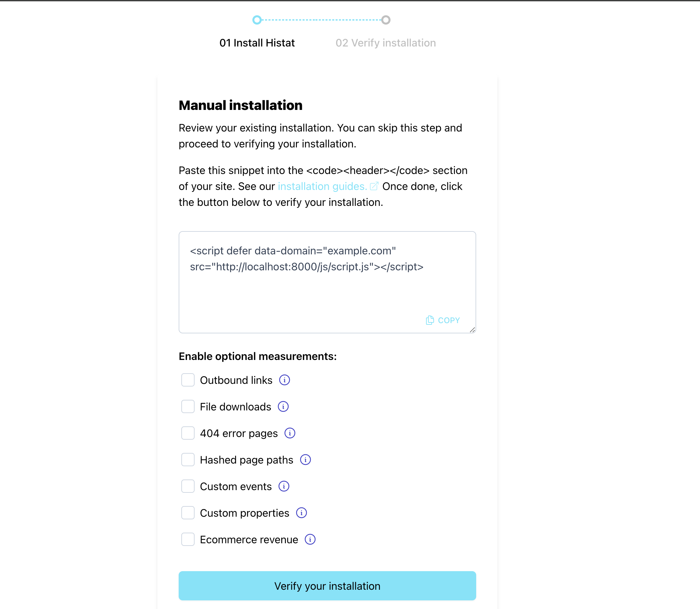Toggle the Ecommerce revenue checkbox on

[x=187, y=539]
